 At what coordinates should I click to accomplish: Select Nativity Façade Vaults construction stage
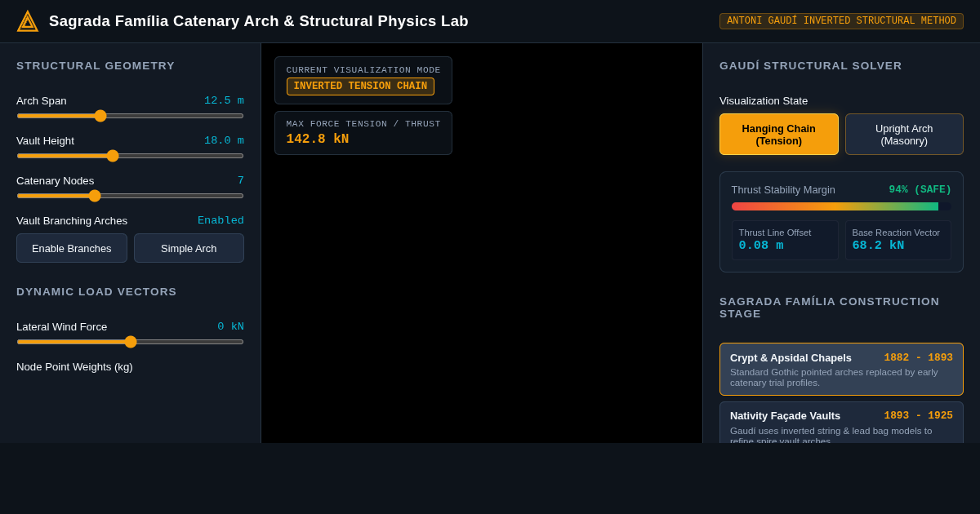coord(841,423)
